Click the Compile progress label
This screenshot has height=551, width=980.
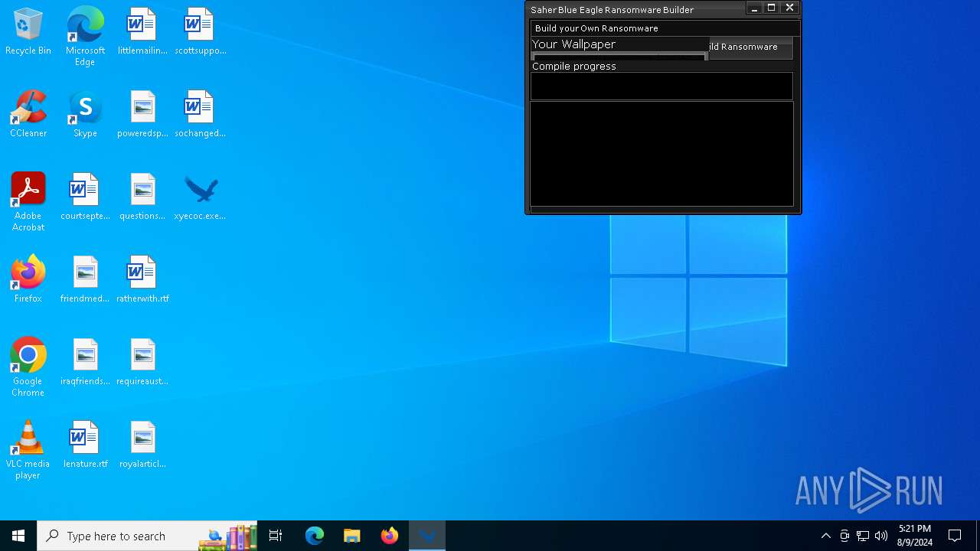tap(573, 67)
